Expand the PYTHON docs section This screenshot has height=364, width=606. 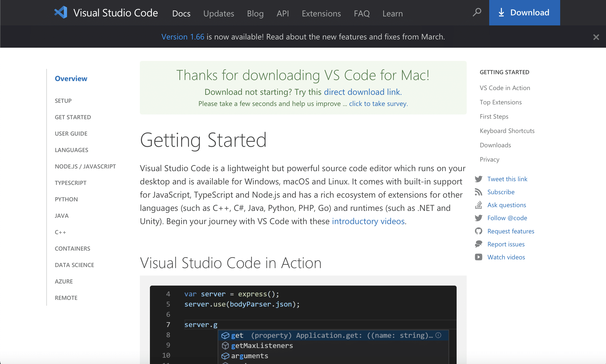point(66,199)
